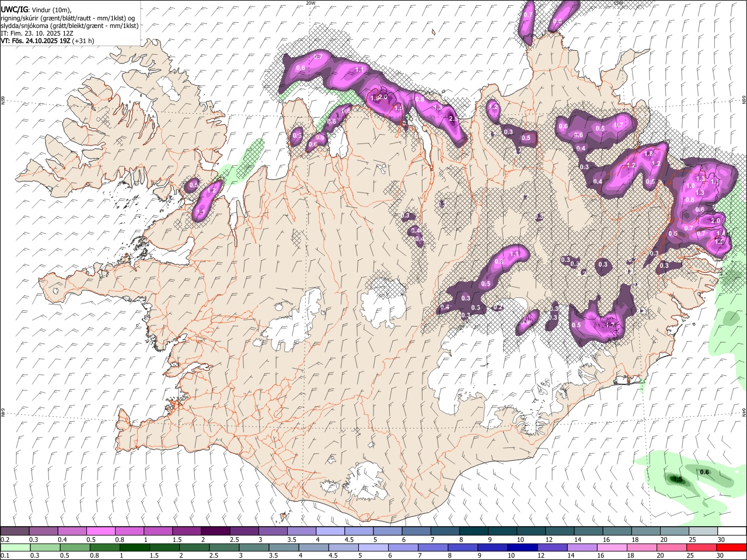Select the bright magenta 0.5–0.8 swatch on the upper scale

pos(101,531)
